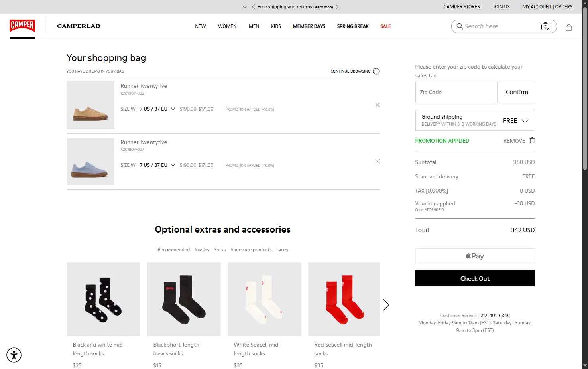
Task: Expand the top promo banner chevron
Action: click(244, 7)
